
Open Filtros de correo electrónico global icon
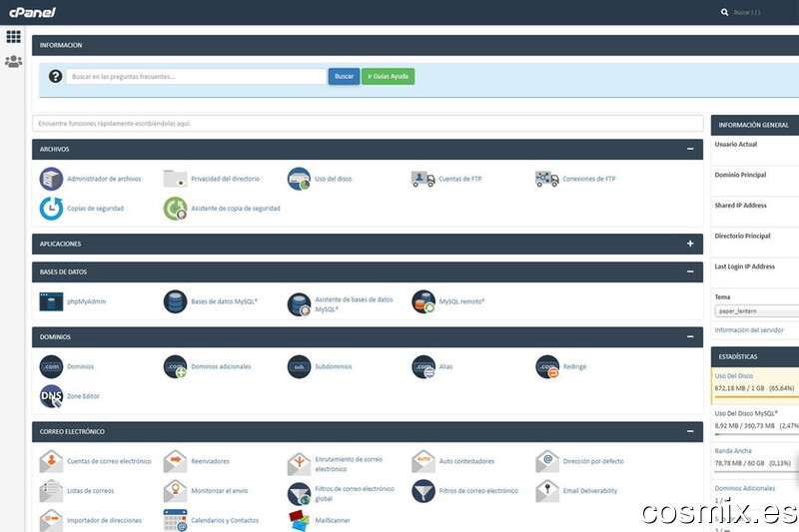[x=299, y=493]
